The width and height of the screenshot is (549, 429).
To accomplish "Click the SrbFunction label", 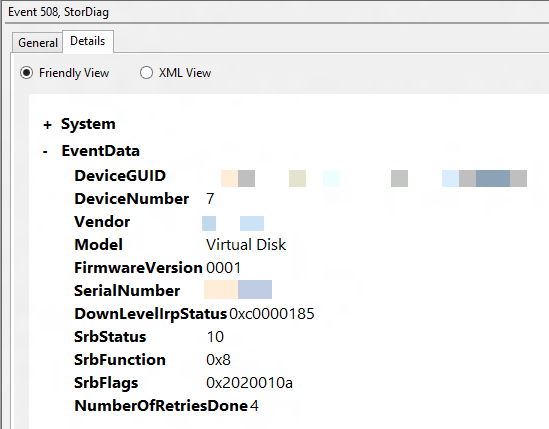I will [x=120, y=360].
